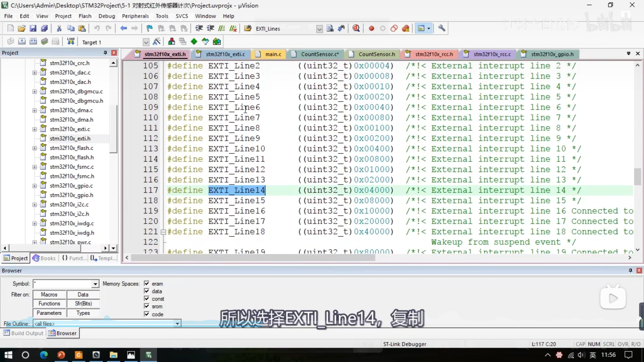
Task: Toggle the const memory space checkbox
Action: pos(147,299)
